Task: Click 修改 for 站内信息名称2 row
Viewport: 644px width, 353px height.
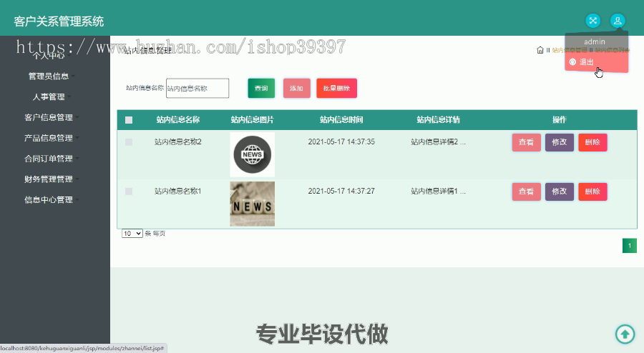Action: pos(560,142)
